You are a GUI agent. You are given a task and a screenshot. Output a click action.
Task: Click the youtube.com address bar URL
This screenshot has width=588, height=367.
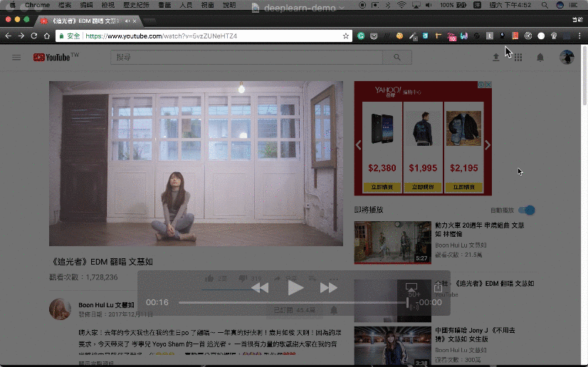162,36
